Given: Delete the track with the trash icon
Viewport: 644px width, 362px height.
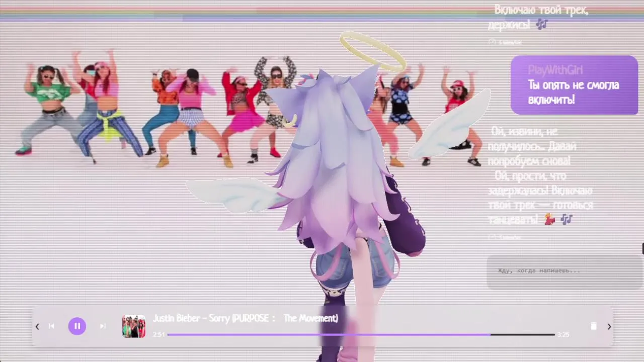Looking at the screenshot, I should coord(594,326).
